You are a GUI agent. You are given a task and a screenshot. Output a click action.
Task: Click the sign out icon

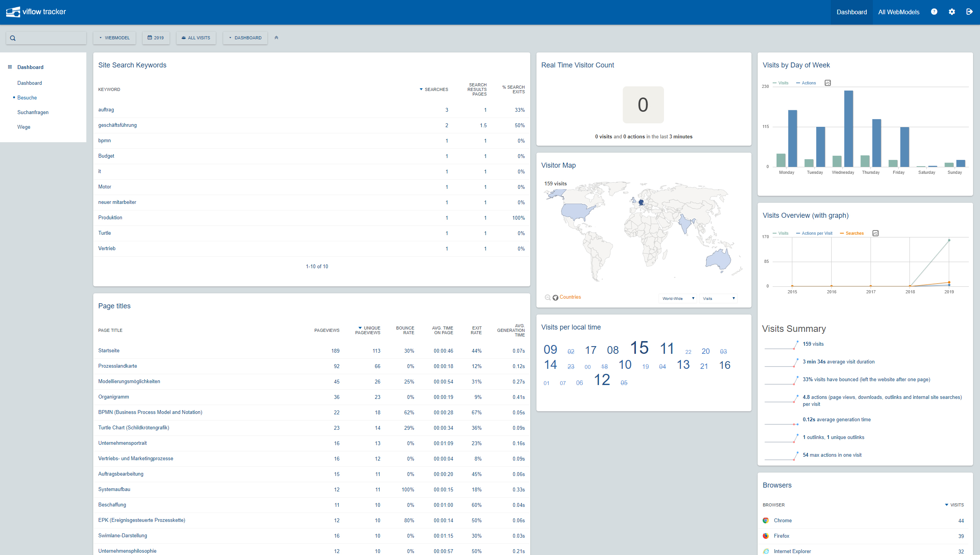(x=970, y=12)
